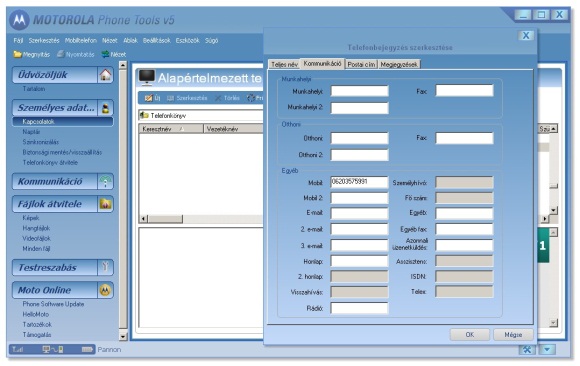Image resolution: width=580 pixels, height=366 pixels.
Task: Sort by Keresztnév column header
Action: [171, 129]
